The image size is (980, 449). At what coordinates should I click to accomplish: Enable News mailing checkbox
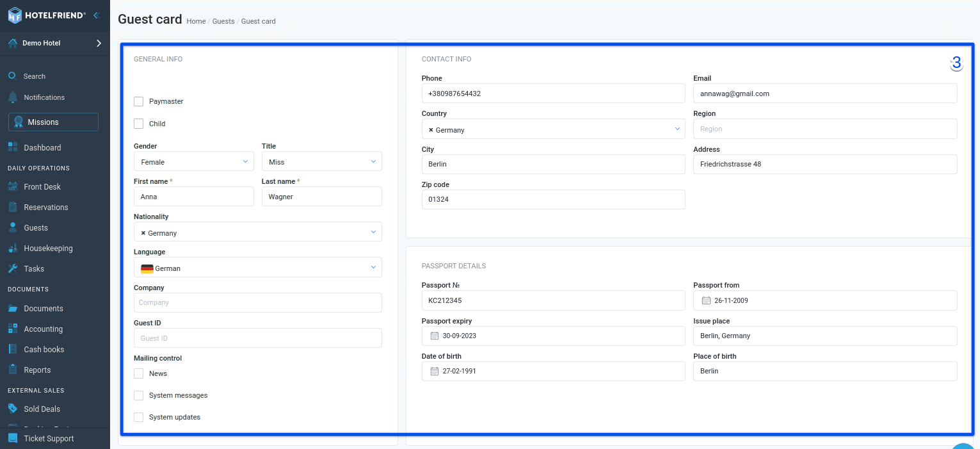point(138,373)
